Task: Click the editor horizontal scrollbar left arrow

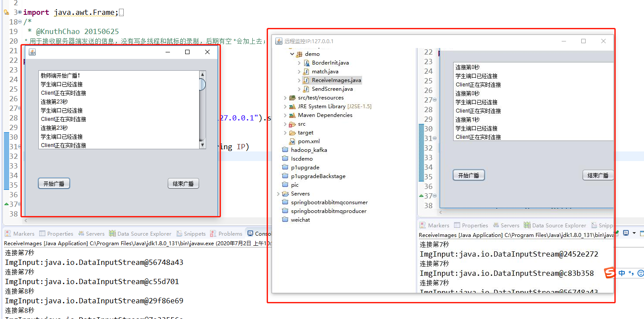Action: [x=25, y=220]
